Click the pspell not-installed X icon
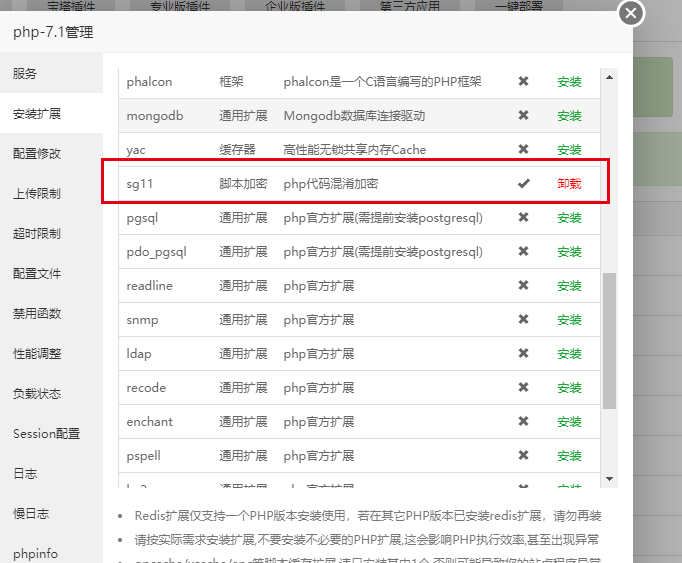 (x=523, y=455)
